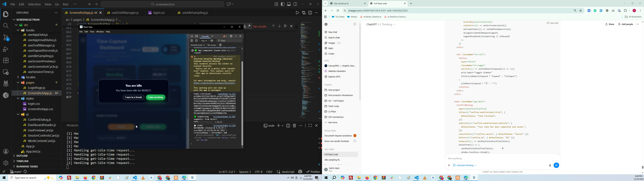Kill the terminal with trash icon
The height and width of the screenshot is (181, 644).
click(x=294, y=126)
